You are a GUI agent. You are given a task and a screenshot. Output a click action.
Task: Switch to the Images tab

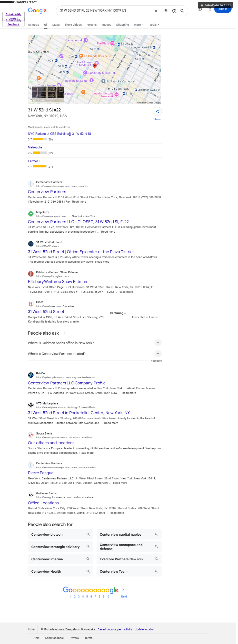tap(106, 25)
